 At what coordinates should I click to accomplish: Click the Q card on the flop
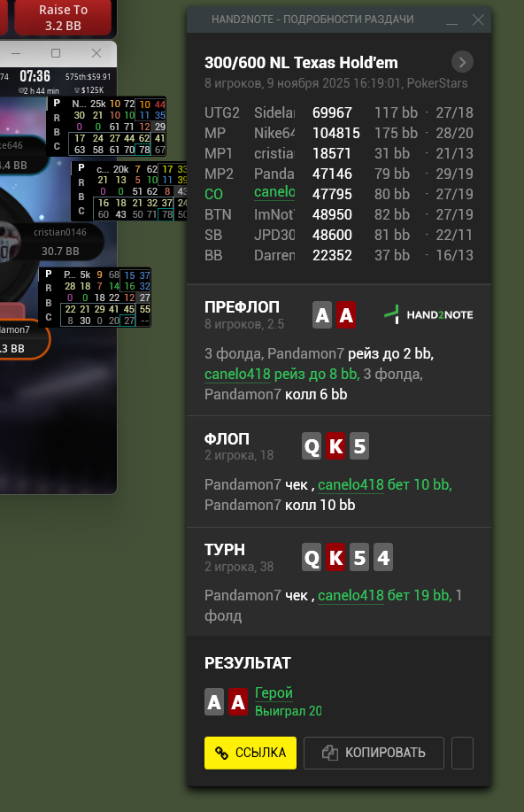click(x=312, y=446)
